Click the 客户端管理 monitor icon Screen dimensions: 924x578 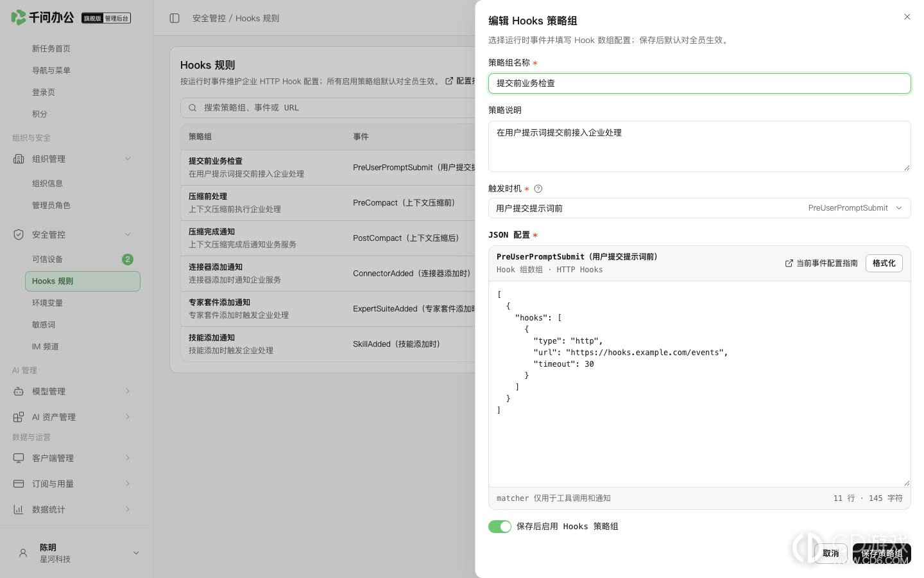click(x=19, y=458)
